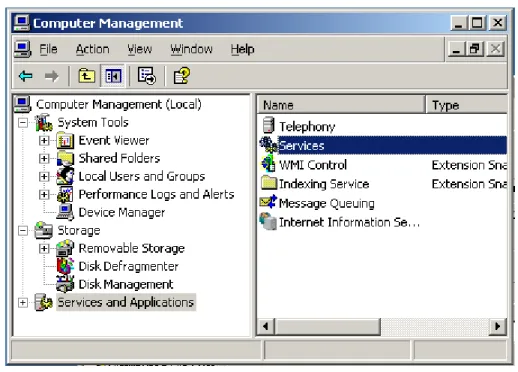Screen dimensions: 518x372
Task: Toggle the Show/Hide Console Tree icon
Action: (x=113, y=76)
